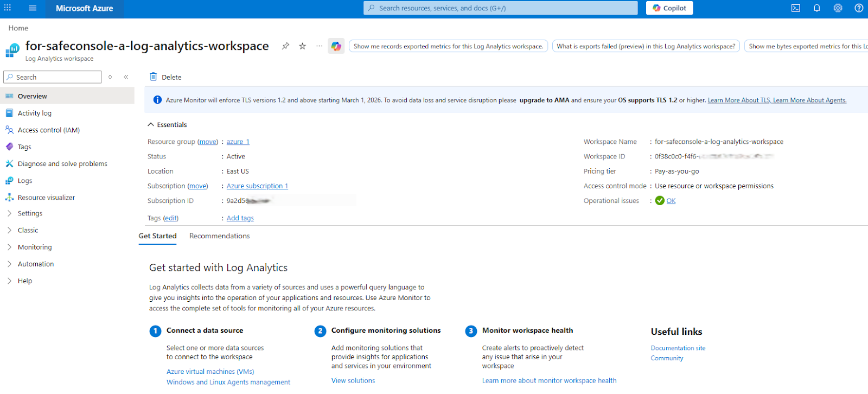This screenshot has height=394, width=868.
Task: Open the Community link
Action: tap(667, 358)
